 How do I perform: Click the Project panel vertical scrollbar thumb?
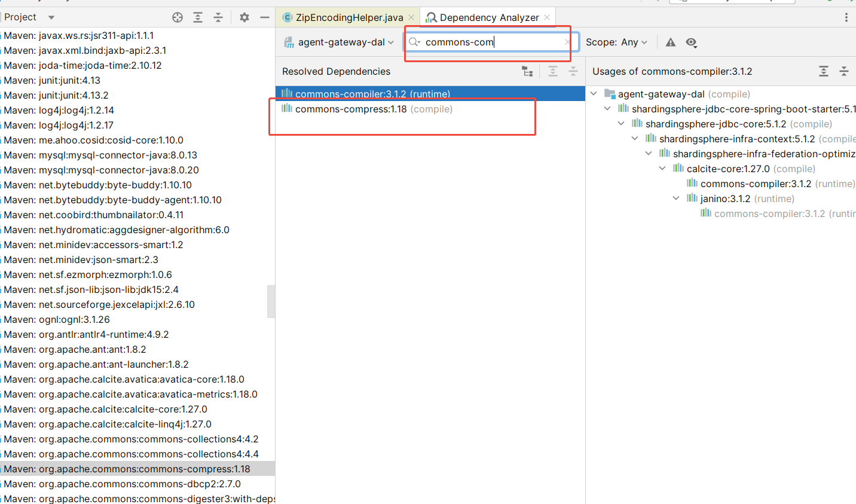click(271, 301)
